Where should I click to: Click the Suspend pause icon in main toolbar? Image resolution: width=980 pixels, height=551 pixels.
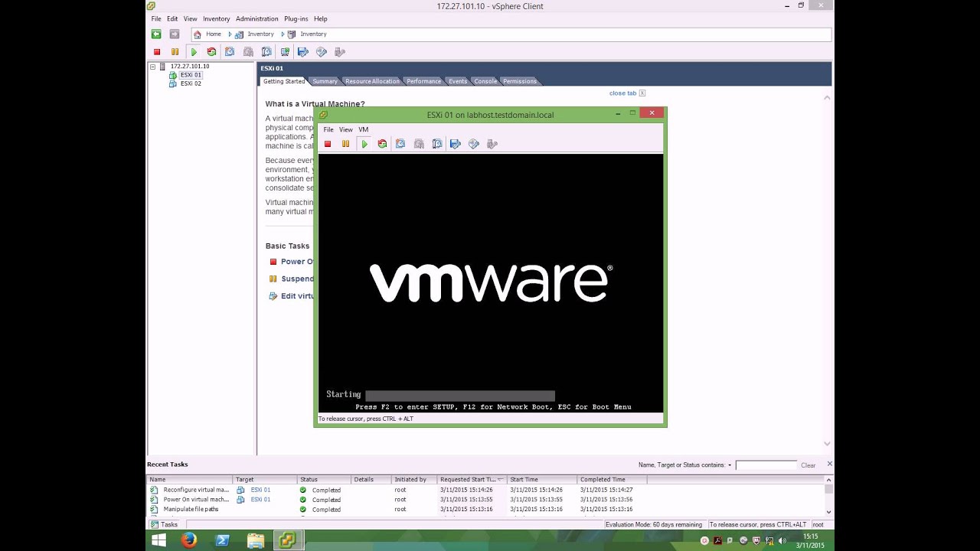coord(175,52)
